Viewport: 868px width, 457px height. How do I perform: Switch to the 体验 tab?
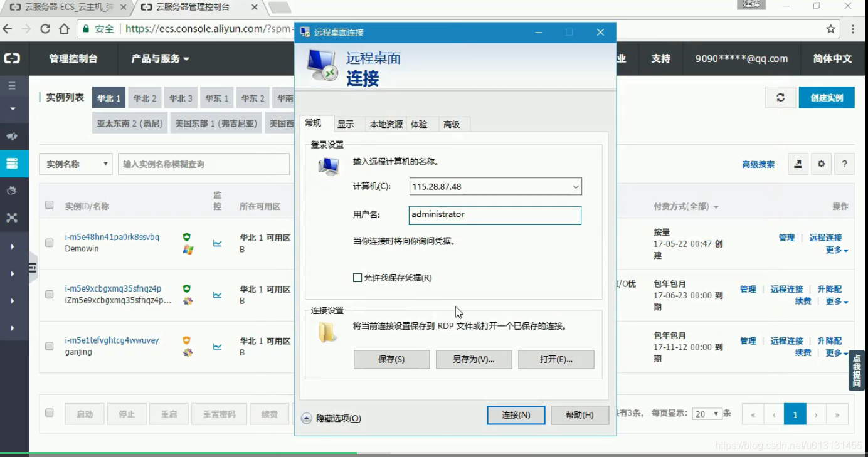419,124
